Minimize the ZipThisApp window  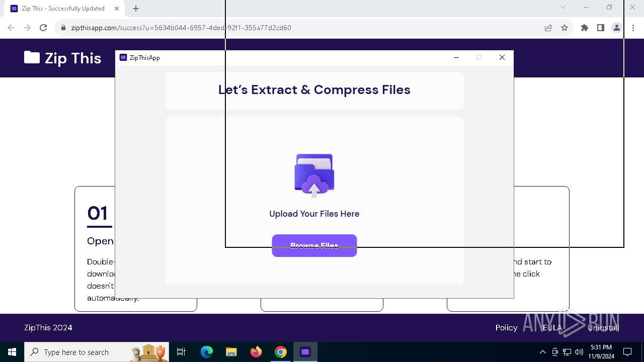click(x=456, y=57)
